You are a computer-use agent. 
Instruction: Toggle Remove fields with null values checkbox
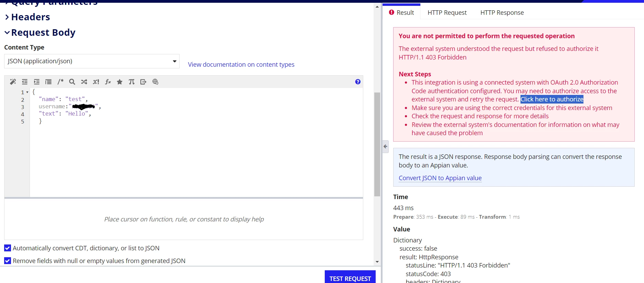click(8, 261)
